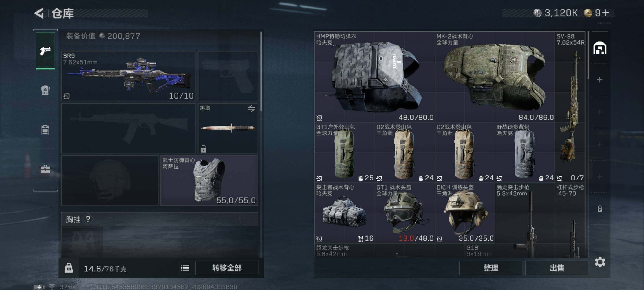This screenshot has width=644, height=290.
Task: Select the main stash house icon
Action: click(x=600, y=48)
